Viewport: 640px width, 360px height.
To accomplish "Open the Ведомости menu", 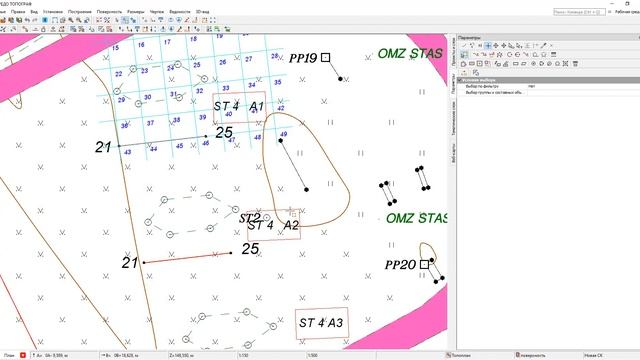I will pos(180,12).
